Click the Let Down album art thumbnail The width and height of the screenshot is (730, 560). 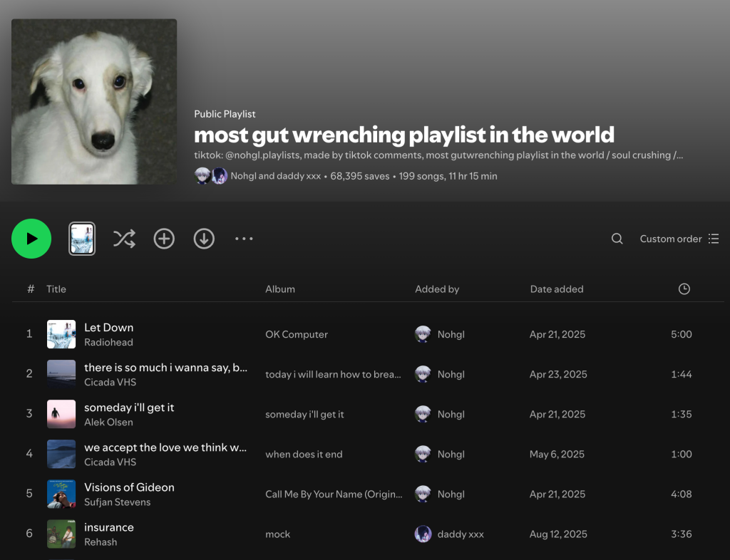(x=61, y=334)
